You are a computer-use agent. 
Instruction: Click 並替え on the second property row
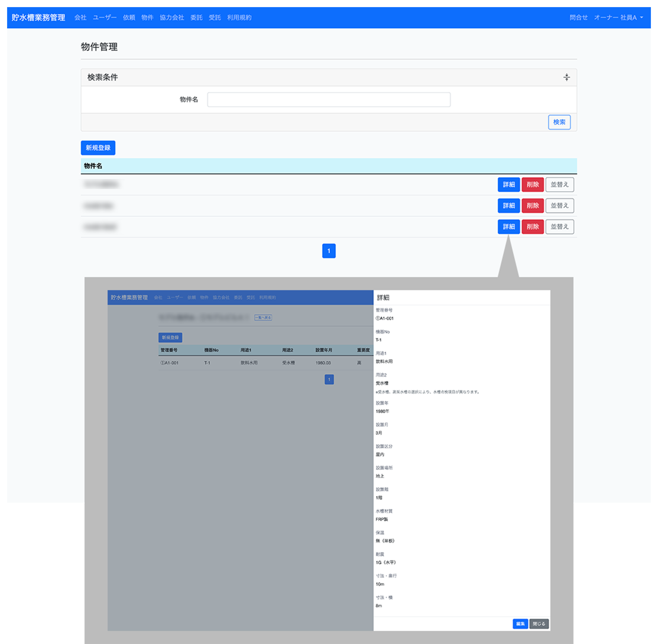[560, 206]
